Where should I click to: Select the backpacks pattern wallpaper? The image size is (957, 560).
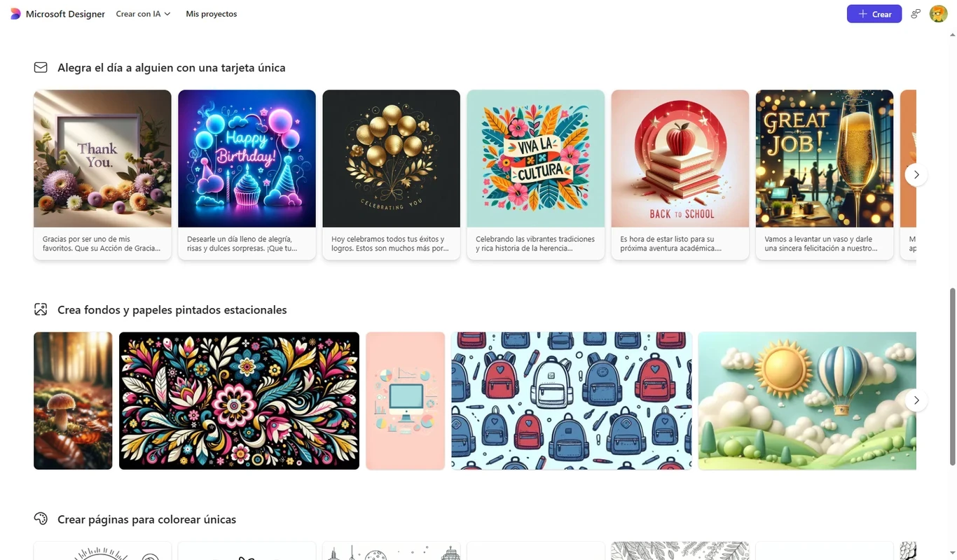[x=571, y=400]
